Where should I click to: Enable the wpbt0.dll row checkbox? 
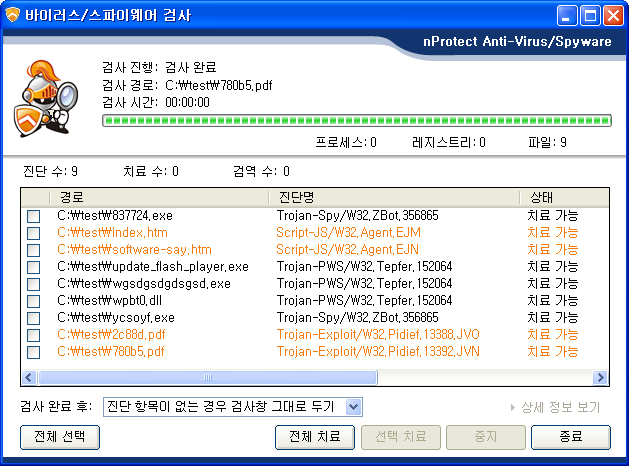33,301
